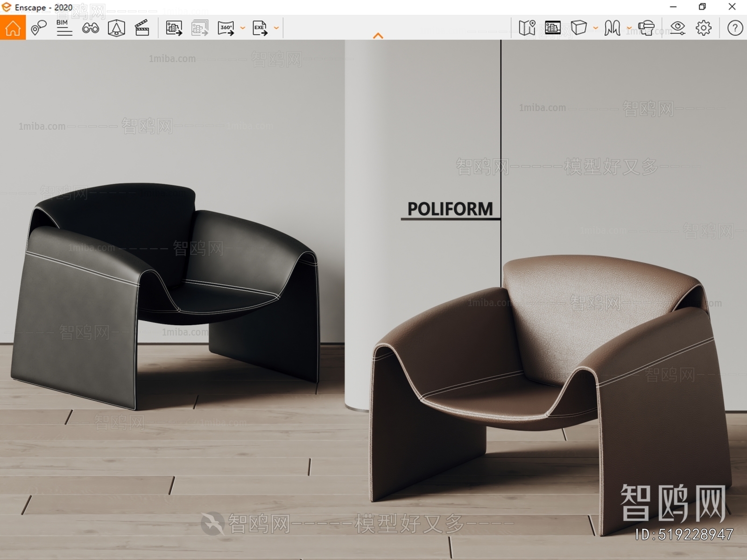
Task: Open the asset library cone icon
Action: (116, 28)
